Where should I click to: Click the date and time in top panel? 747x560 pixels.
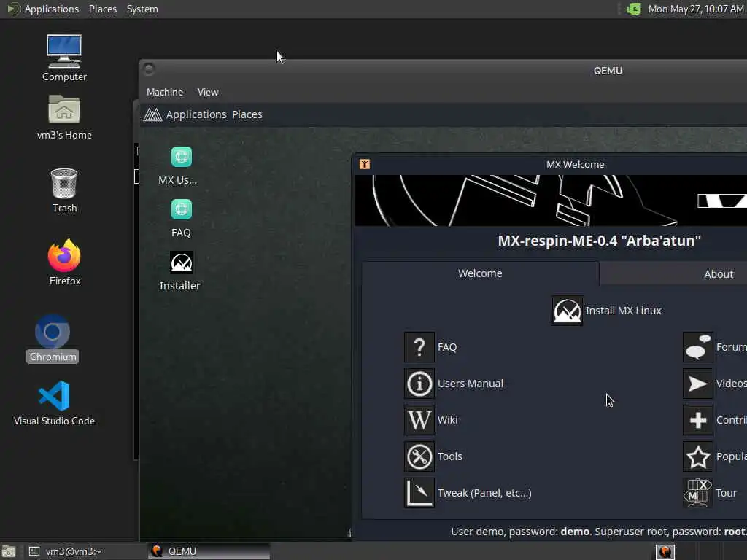[695, 9]
